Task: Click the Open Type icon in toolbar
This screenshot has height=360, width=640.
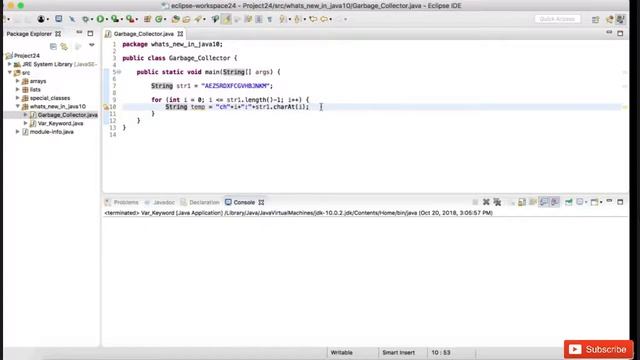Action: pyautogui.click(x=176, y=19)
